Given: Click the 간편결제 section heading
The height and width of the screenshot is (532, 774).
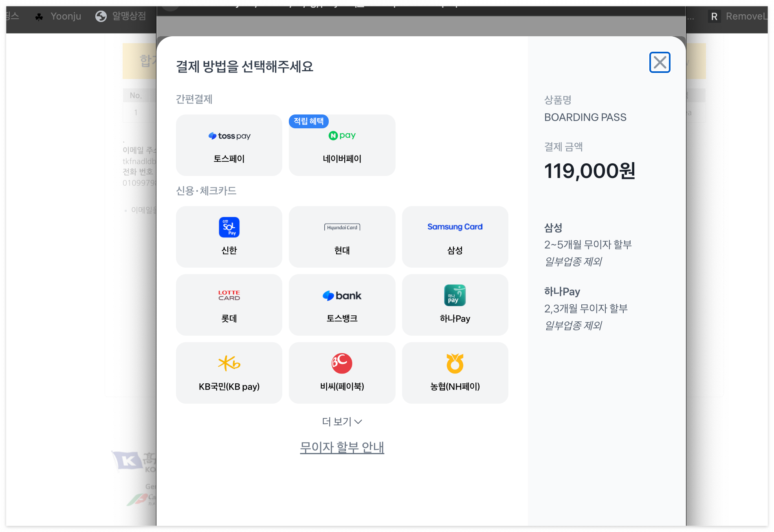Looking at the screenshot, I should (194, 99).
